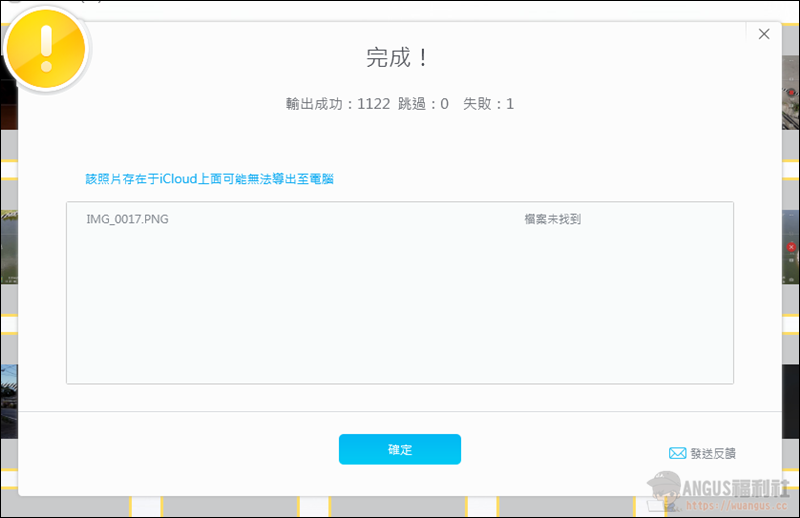Image resolution: width=800 pixels, height=518 pixels.
Task: Click the blue iCloud photo notice text
Action: (x=209, y=179)
